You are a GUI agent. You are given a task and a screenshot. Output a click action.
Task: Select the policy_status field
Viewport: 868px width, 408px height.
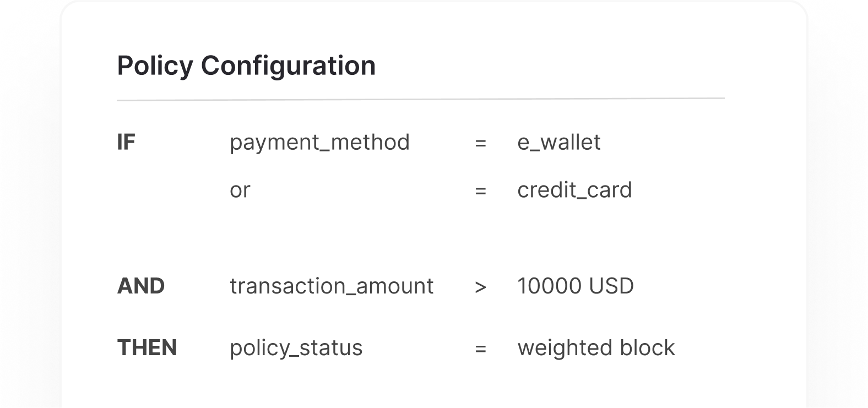[x=296, y=348]
